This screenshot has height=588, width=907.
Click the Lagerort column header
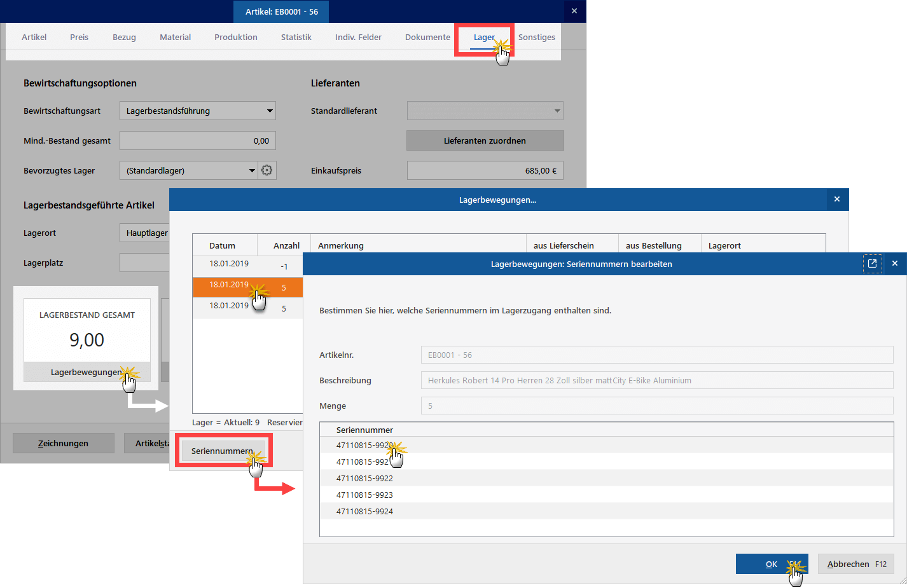tap(763, 245)
